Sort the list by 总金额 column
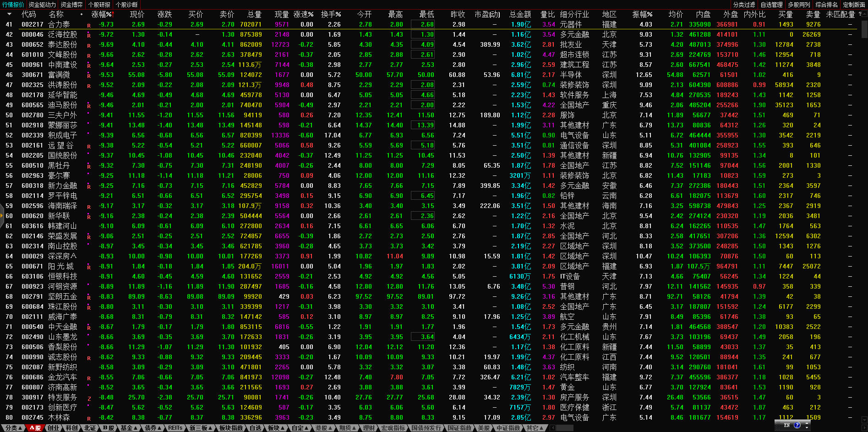 [520, 14]
